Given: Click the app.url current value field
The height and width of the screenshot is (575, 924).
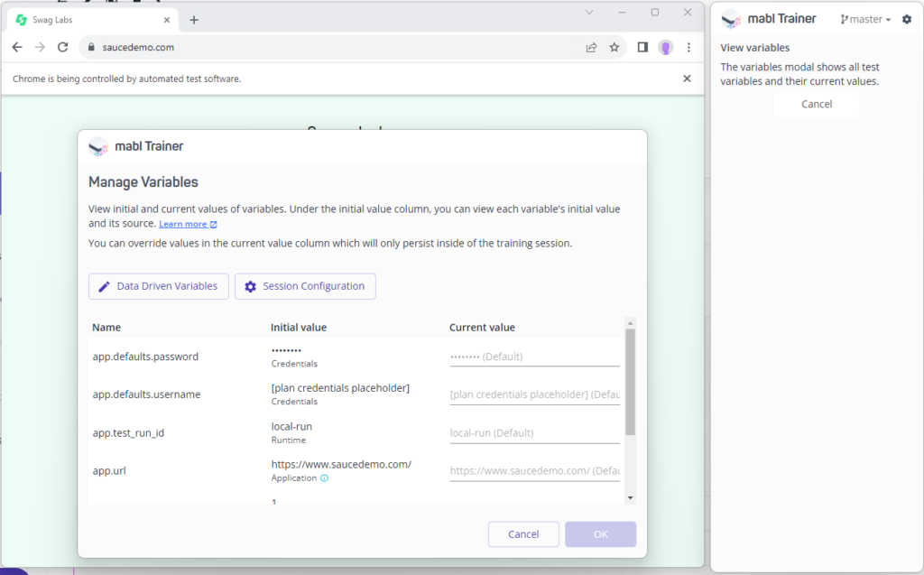Looking at the screenshot, I should click(x=534, y=471).
